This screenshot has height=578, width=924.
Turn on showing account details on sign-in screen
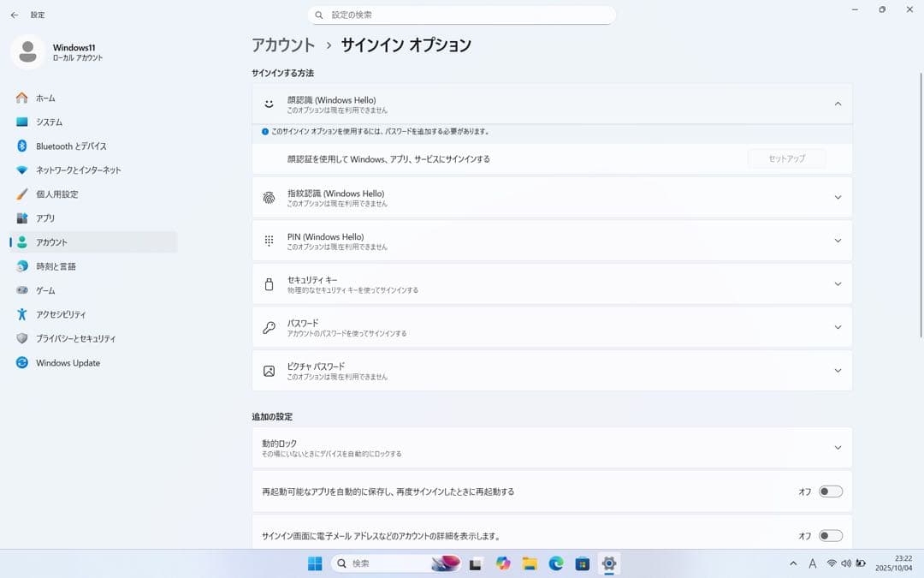click(x=827, y=534)
